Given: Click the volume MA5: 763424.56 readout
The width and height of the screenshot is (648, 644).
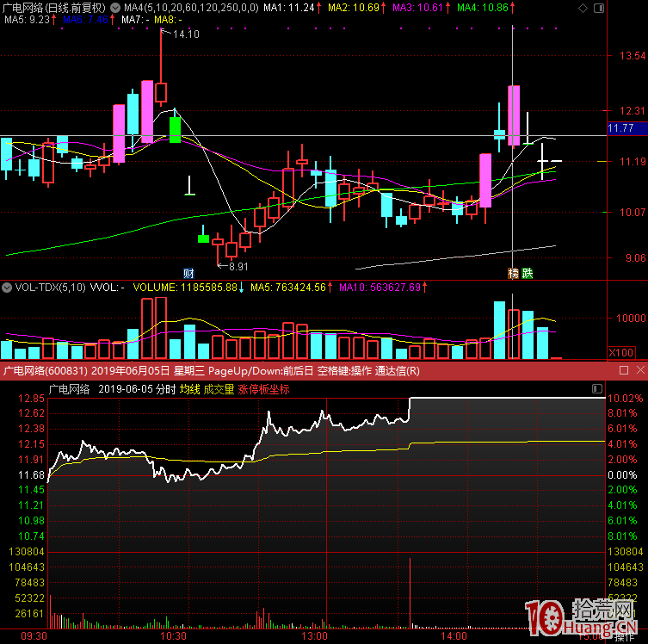Looking at the screenshot, I should click(x=288, y=288).
